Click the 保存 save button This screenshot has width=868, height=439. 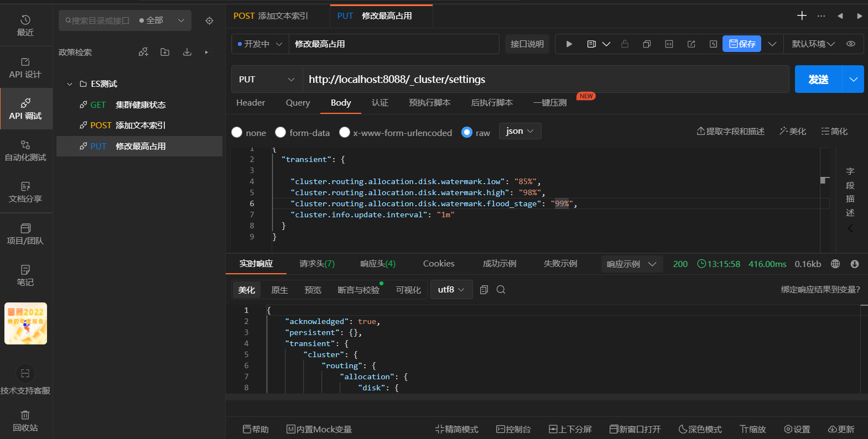click(x=742, y=44)
